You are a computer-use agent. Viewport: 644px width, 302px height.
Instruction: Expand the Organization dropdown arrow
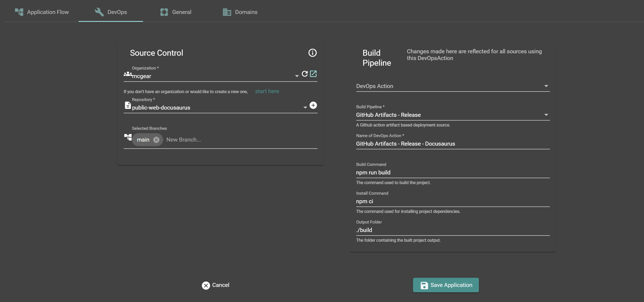point(297,76)
